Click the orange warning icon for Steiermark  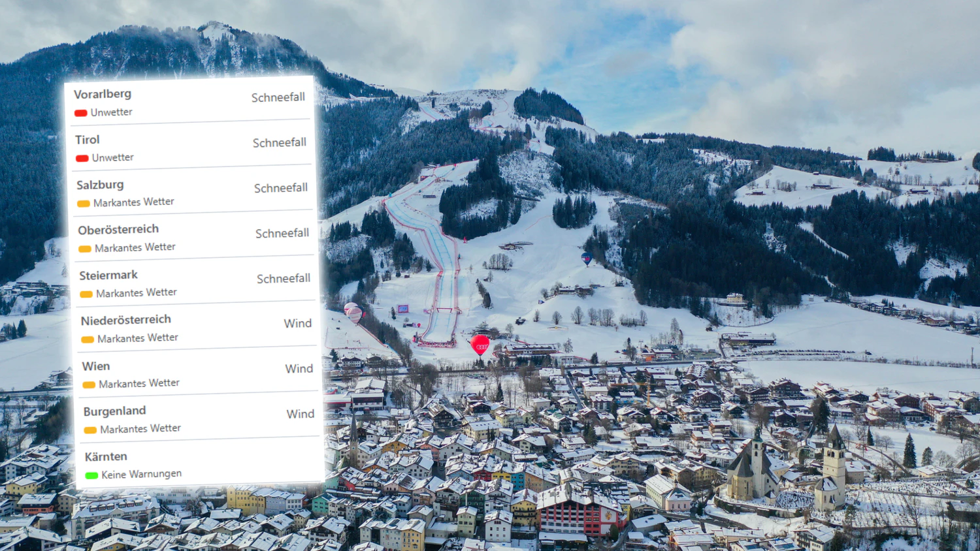coord(86,293)
